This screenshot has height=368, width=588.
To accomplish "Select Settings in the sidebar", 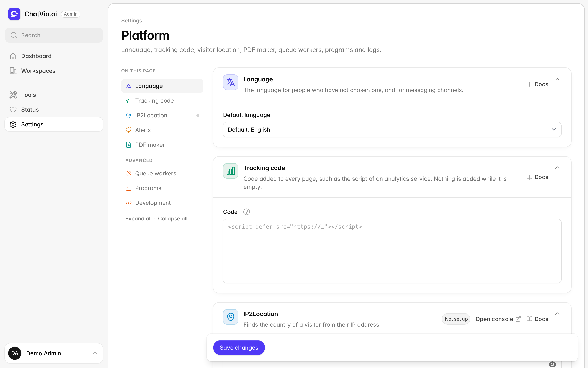I will [54, 124].
